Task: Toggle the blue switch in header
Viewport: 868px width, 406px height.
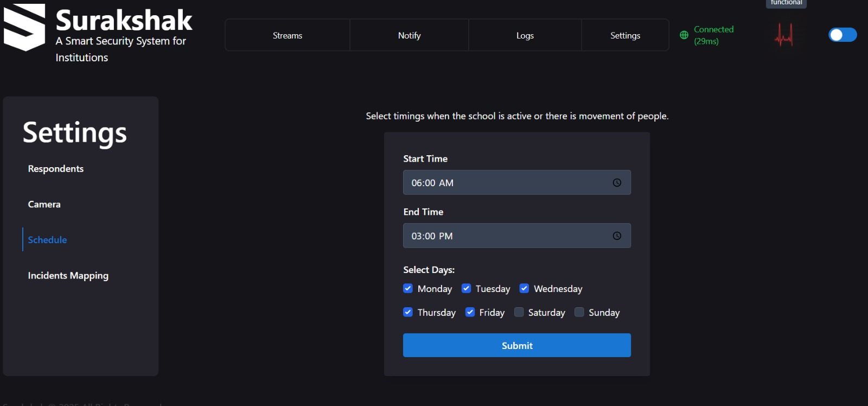Action: [x=843, y=35]
